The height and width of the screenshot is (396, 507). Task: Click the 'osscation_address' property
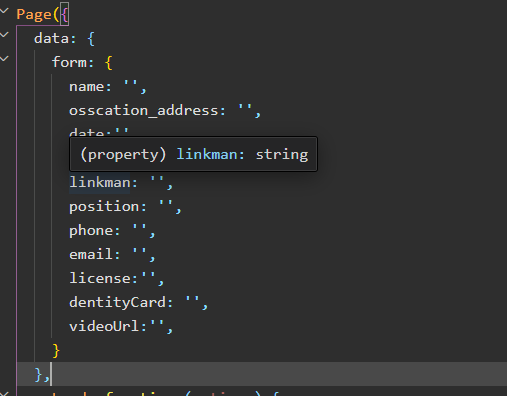click(143, 110)
